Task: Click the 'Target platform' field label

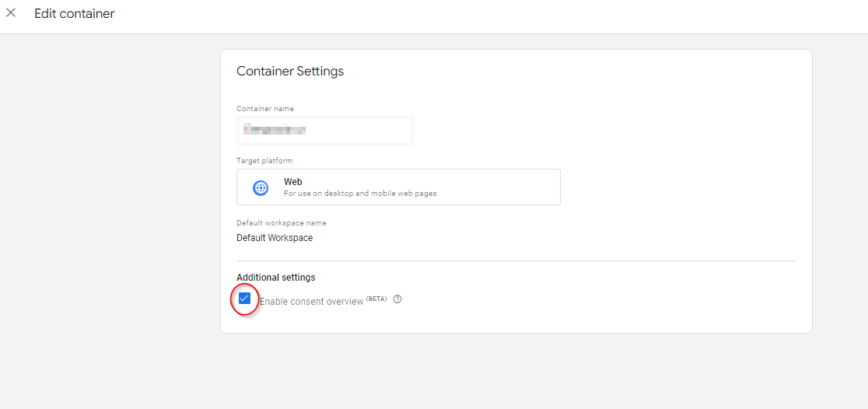Action: 264,161
